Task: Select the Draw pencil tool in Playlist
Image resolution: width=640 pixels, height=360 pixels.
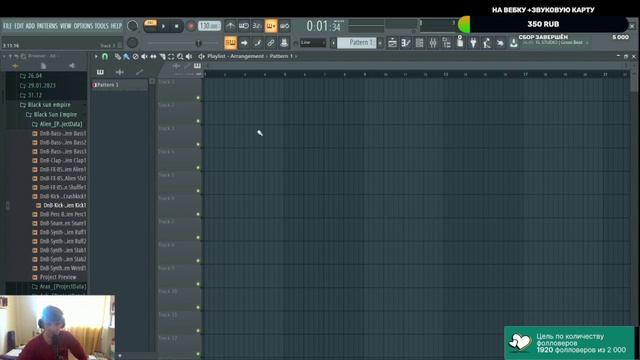Action: click(118, 56)
